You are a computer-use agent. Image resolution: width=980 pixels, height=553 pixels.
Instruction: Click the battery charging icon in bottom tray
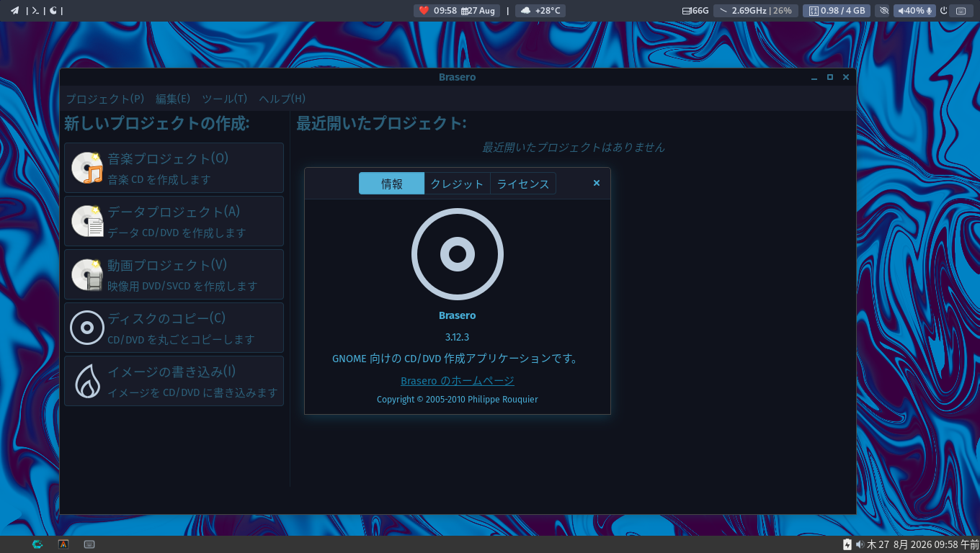[x=847, y=544]
